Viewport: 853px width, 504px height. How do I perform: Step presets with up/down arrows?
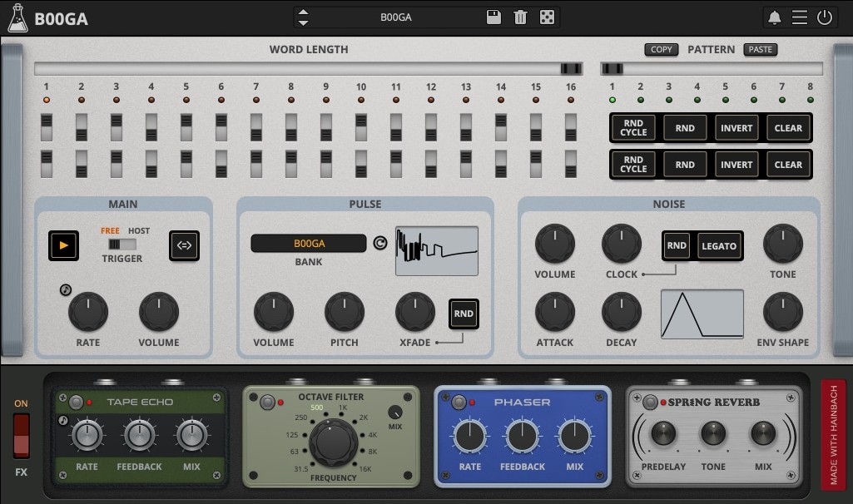tap(303, 17)
